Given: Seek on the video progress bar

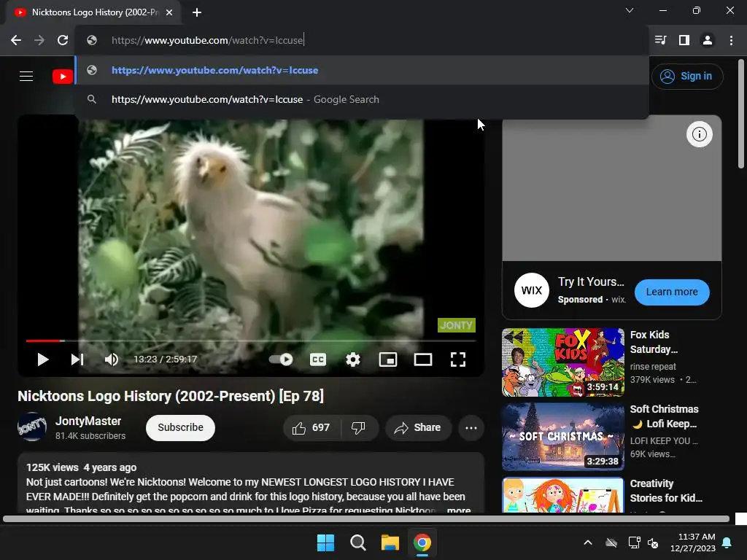Looking at the screenshot, I should pyautogui.click(x=251, y=341).
